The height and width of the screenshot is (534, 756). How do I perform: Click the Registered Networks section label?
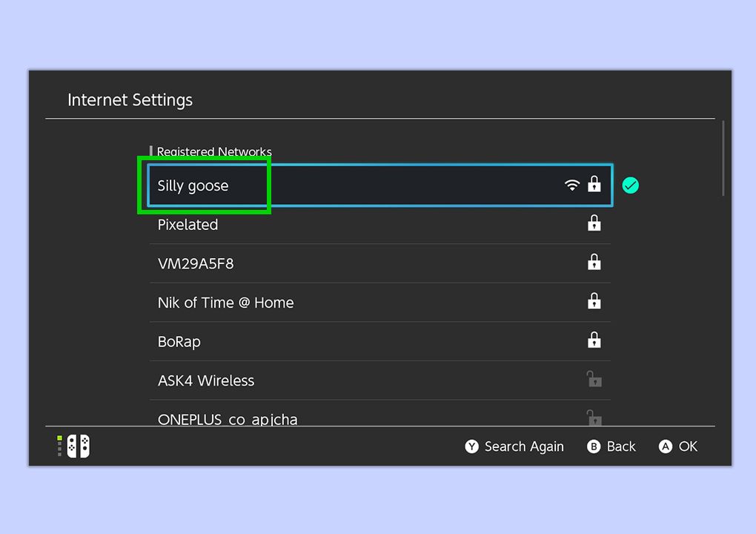(x=214, y=151)
